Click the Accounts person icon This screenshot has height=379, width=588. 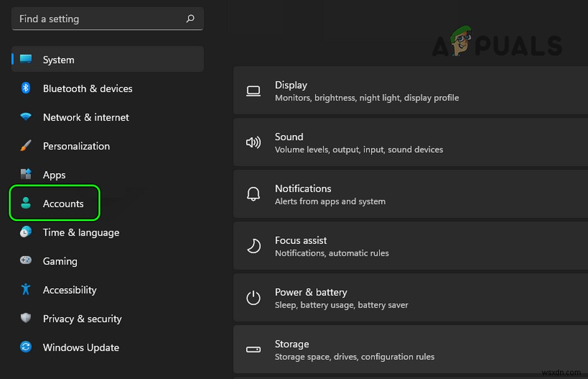[x=25, y=203]
